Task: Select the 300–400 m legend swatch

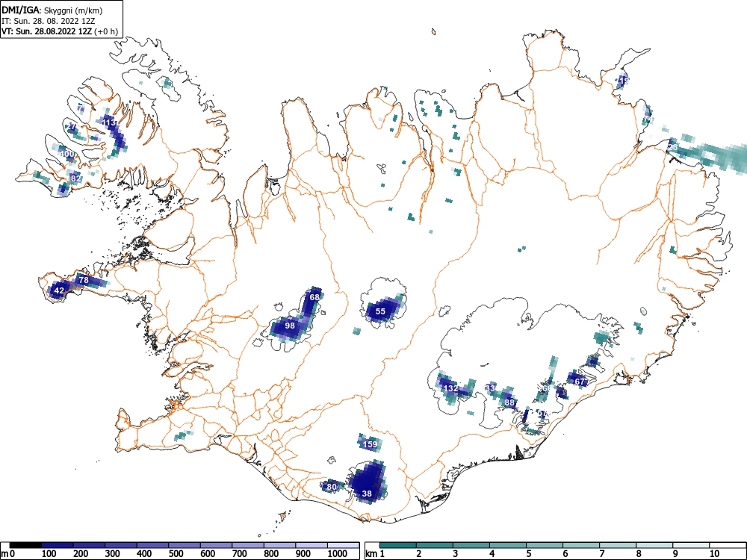Action: 121,545
